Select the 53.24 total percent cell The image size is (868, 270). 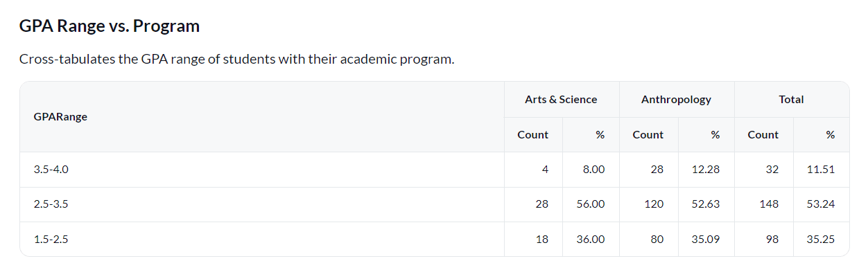(821, 204)
